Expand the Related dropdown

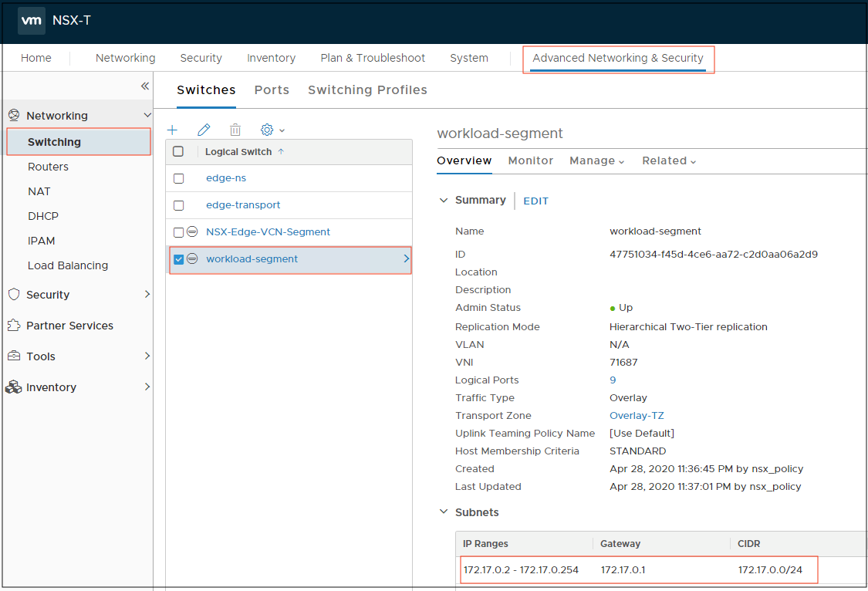pos(668,160)
